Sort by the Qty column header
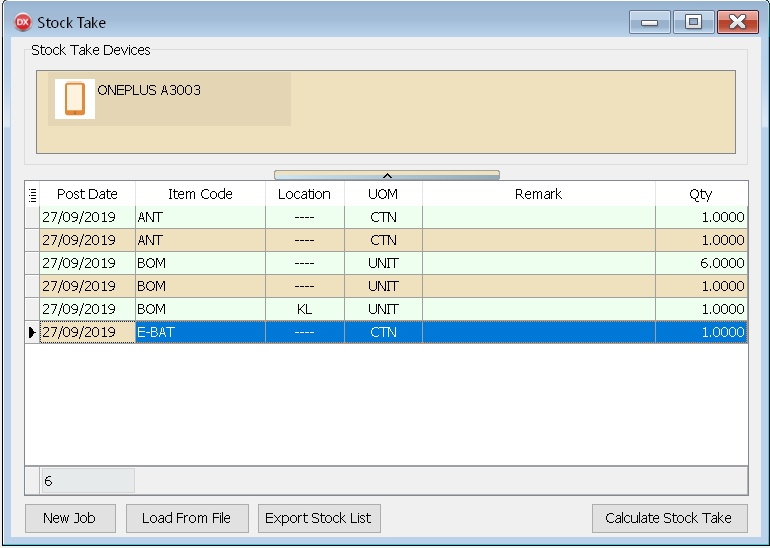Image resolution: width=770 pixels, height=548 pixels. [700, 194]
